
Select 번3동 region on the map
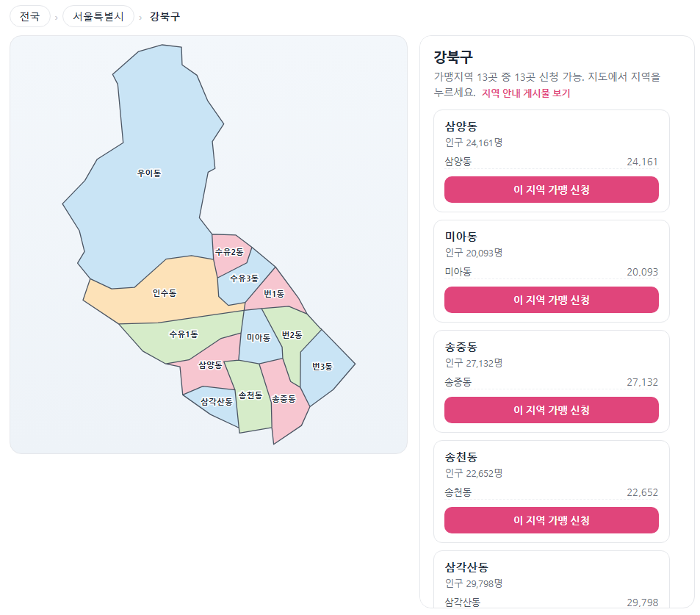[x=322, y=367]
